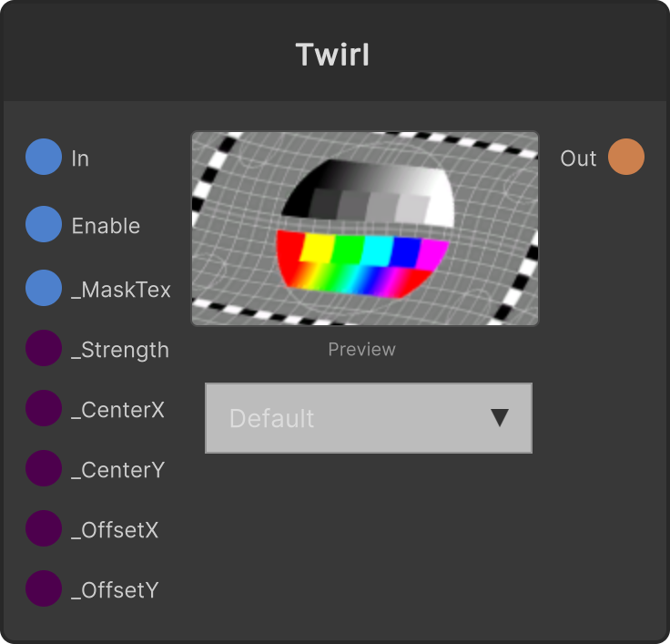Click the Enable label text

(x=106, y=226)
